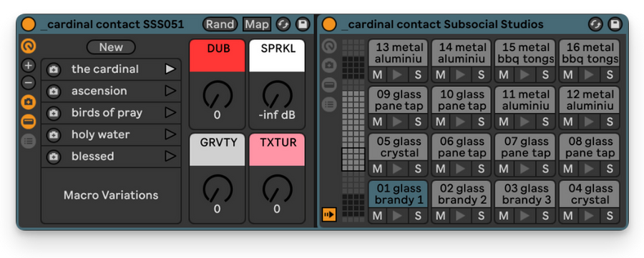
Task: Mute the '12 metal aluminiu' pad
Action: point(568,121)
